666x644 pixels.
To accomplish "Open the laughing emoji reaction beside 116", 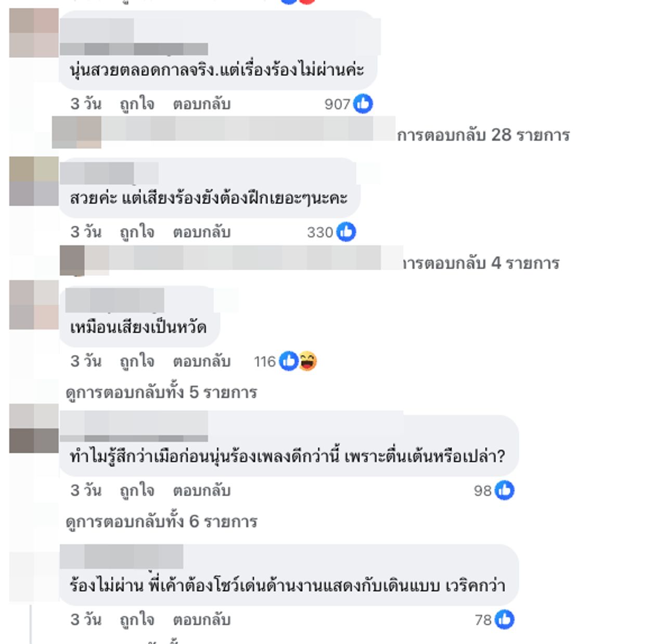I will tap(308, 361).
